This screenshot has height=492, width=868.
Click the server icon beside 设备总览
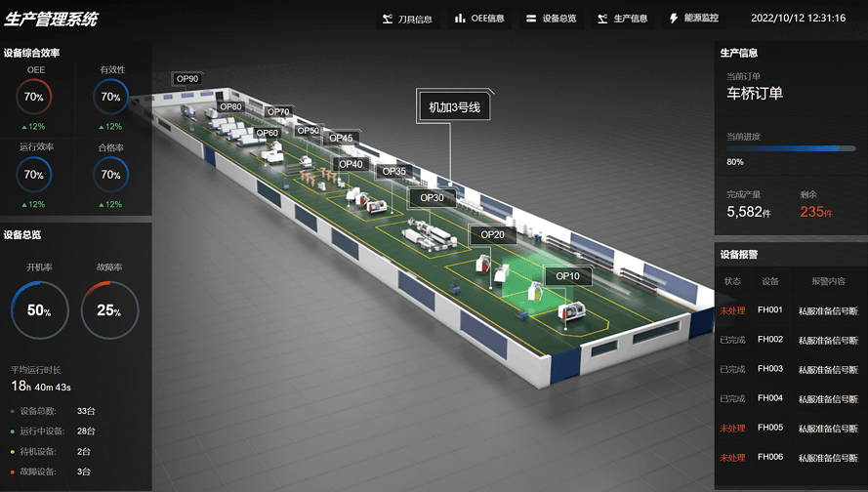tap(531, 19)
